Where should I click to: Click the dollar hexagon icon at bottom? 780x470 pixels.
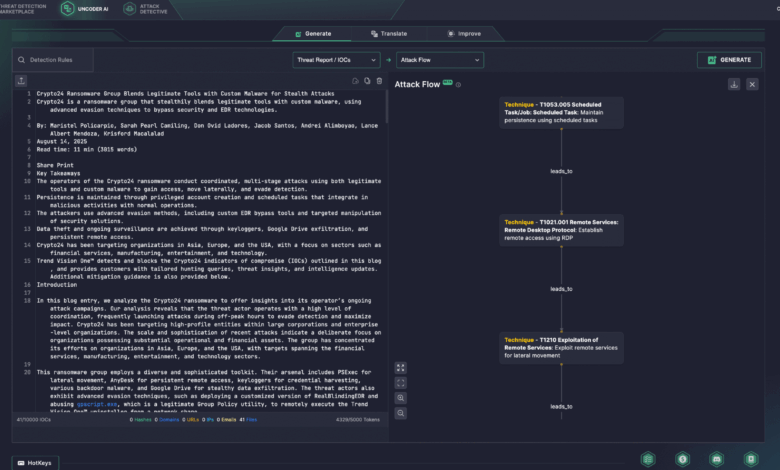[x=682, y=459]
